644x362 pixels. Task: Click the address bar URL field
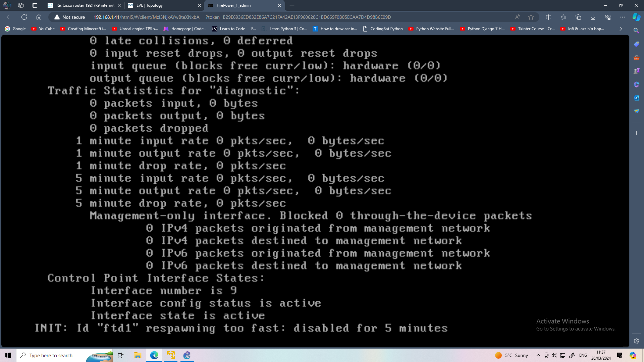(241, 17)
